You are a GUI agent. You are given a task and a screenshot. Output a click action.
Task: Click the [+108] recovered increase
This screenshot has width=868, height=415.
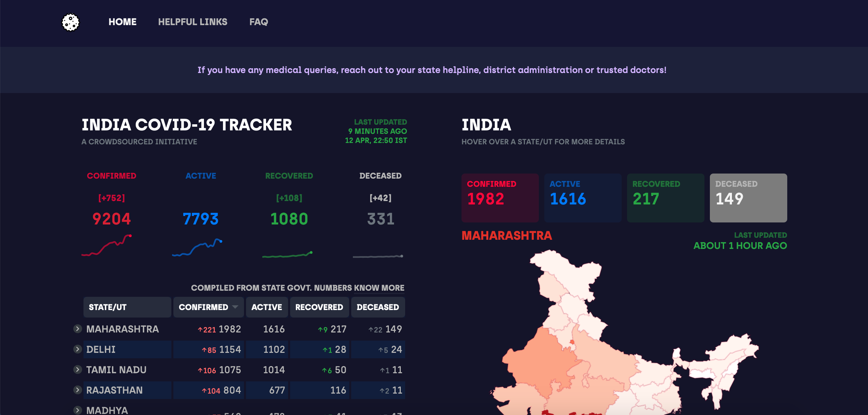click(289, 198)
